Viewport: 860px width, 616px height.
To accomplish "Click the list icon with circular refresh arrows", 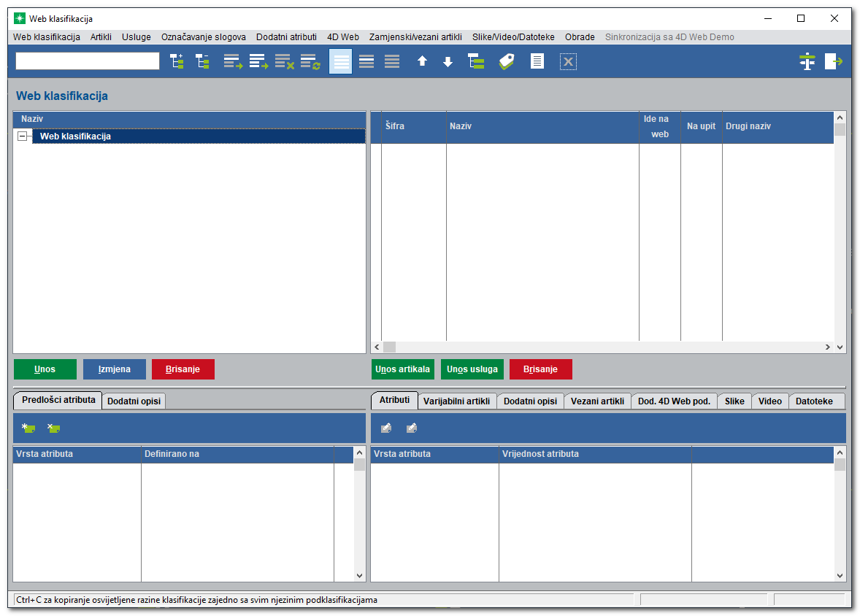I will click(310, 62).
